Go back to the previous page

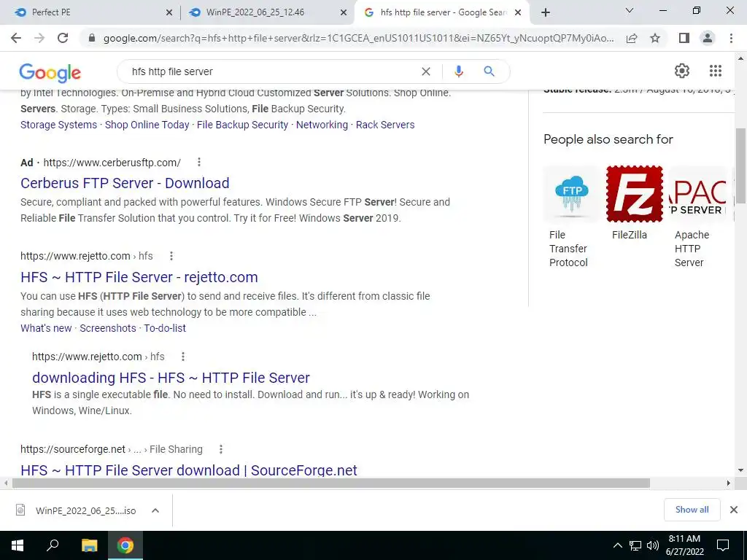(16, 38)
